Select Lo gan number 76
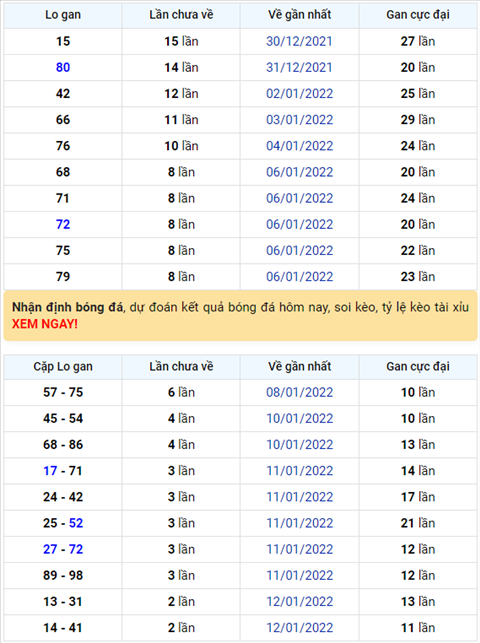The image size is (480, 643). tap(63, 146)
